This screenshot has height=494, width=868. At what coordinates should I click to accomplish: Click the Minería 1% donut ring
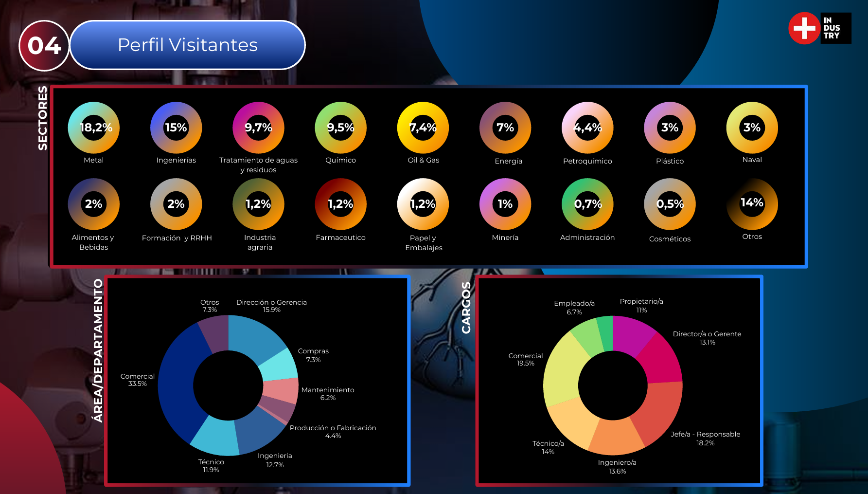(x=505, y=204)
